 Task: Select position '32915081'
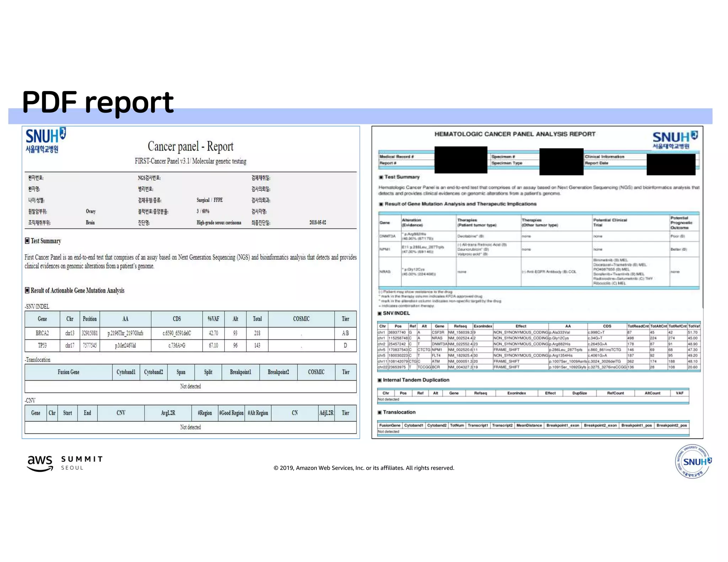(90, 333)
